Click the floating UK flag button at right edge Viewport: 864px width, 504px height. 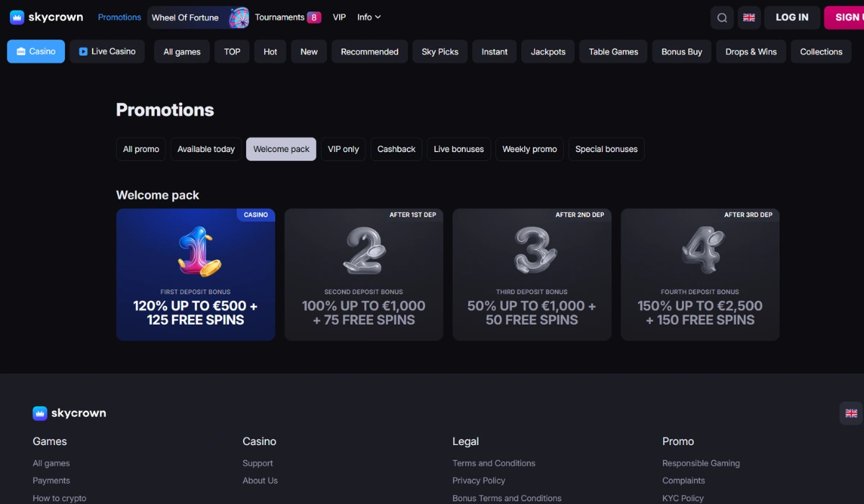(851, 413)
